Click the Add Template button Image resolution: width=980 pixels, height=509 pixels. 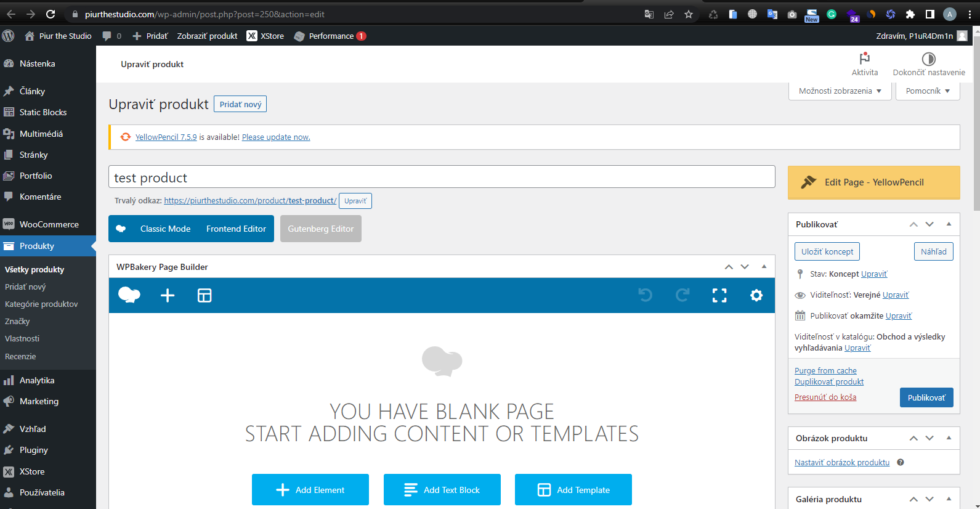point(573,490)
